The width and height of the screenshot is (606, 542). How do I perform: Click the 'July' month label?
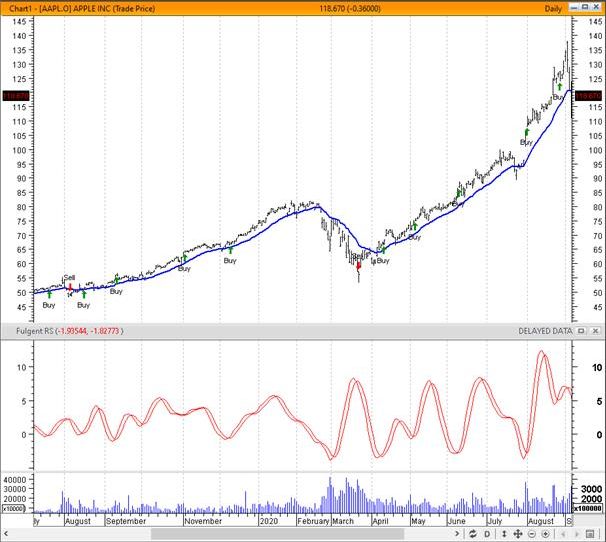point(495,521)
